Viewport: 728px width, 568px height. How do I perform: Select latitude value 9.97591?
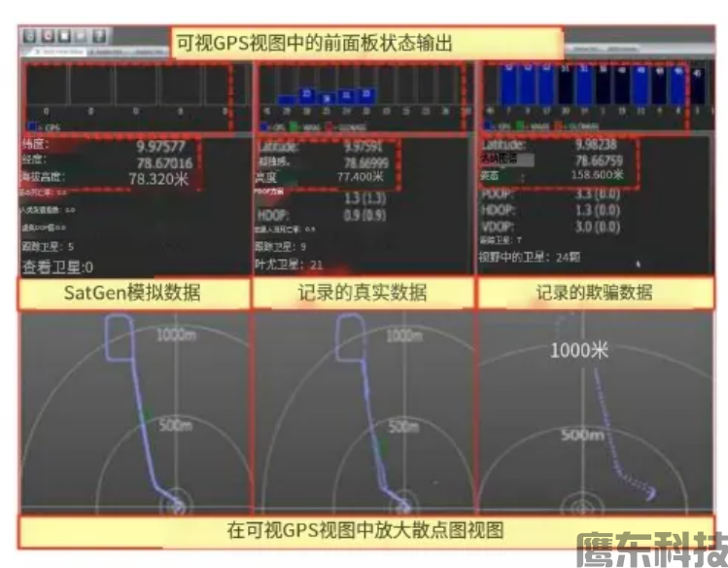tap(364, 147)
